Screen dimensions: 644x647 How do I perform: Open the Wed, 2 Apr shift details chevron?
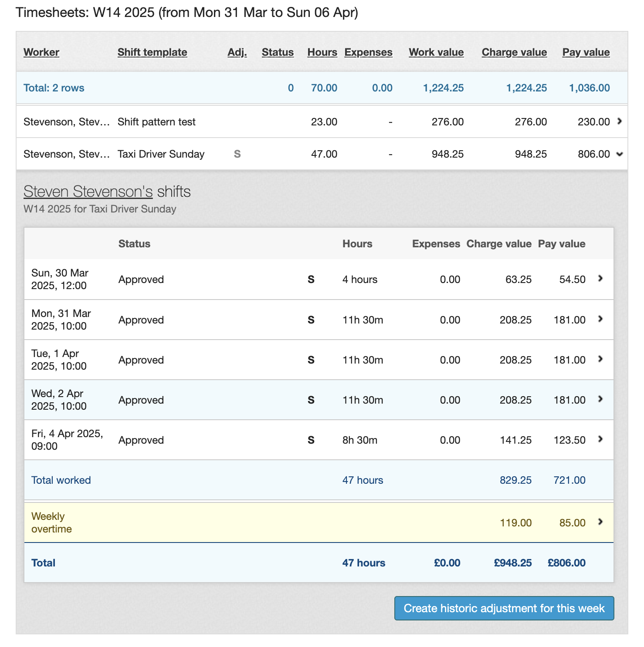click(x=600, y=399)
